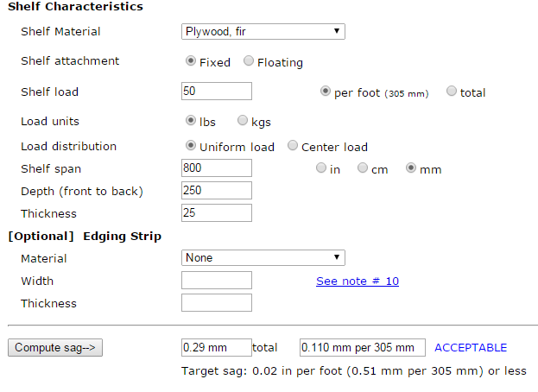This screenshot has width=538, height=392.
Task: Select Uniform load distribution
Action: click(x=191, y=146)
